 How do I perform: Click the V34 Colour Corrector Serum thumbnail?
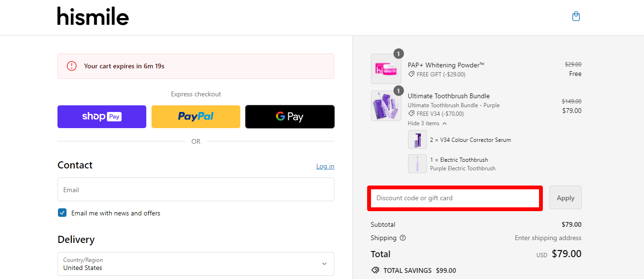point(417,139)
